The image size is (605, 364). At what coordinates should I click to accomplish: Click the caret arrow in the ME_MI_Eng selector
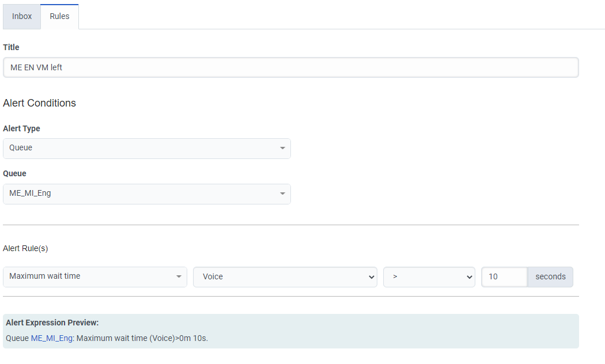282,194
